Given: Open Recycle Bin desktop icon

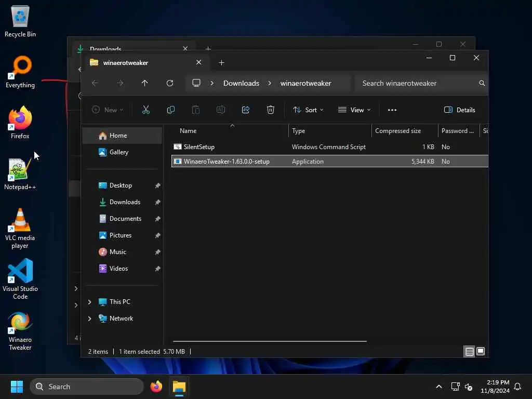Looking at the screenshot, I should click(20, 21).
